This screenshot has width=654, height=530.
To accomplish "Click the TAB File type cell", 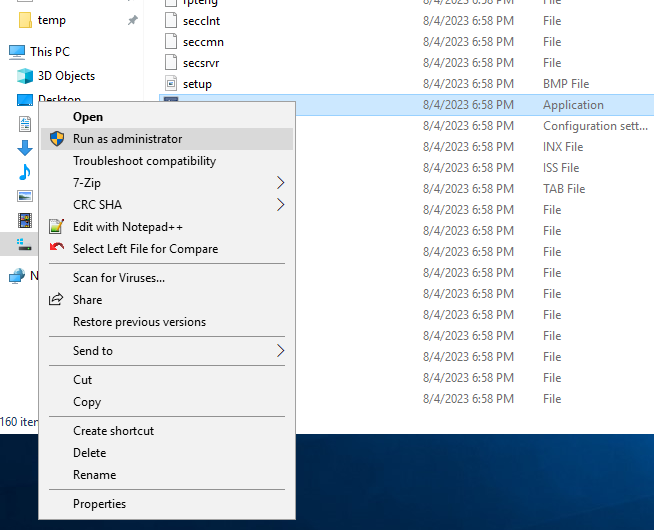I will [x=564, y=188].
